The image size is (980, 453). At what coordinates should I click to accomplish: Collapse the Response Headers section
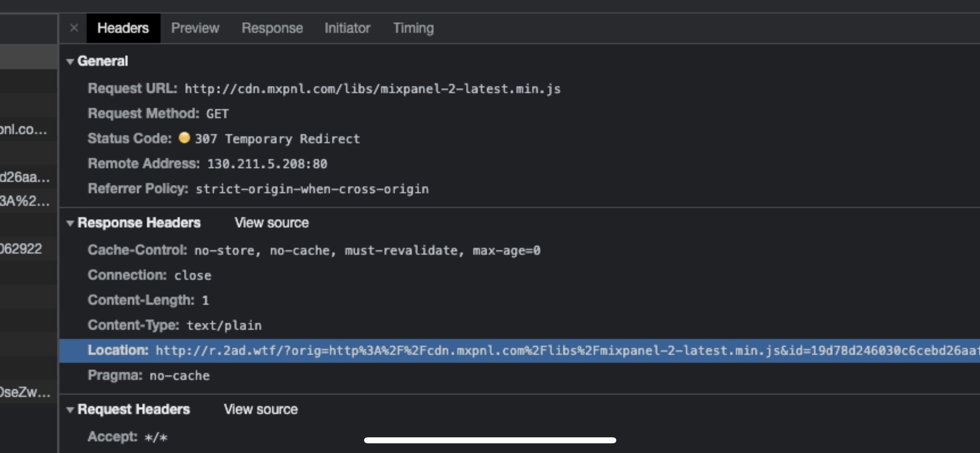point(70,223)
